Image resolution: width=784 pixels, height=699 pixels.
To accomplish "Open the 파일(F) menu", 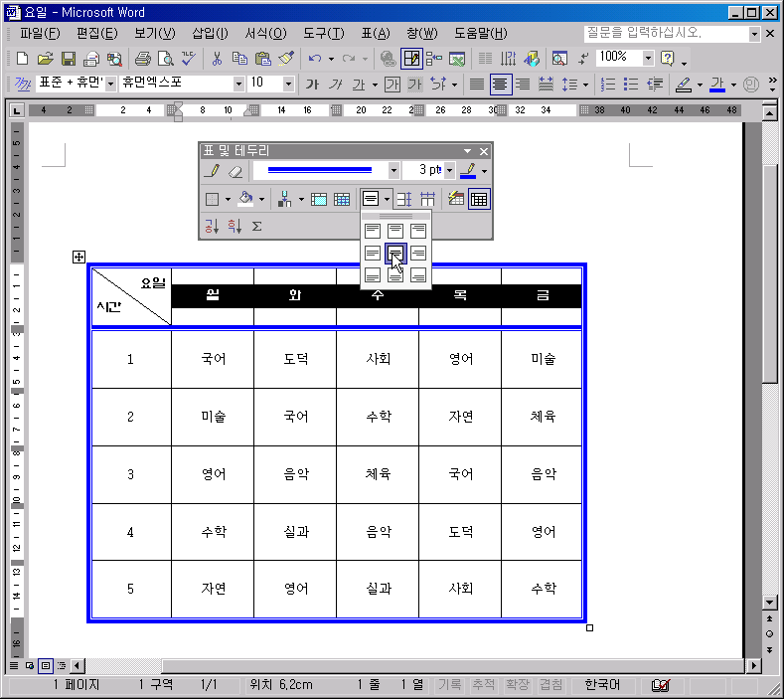I will point(40,34).
